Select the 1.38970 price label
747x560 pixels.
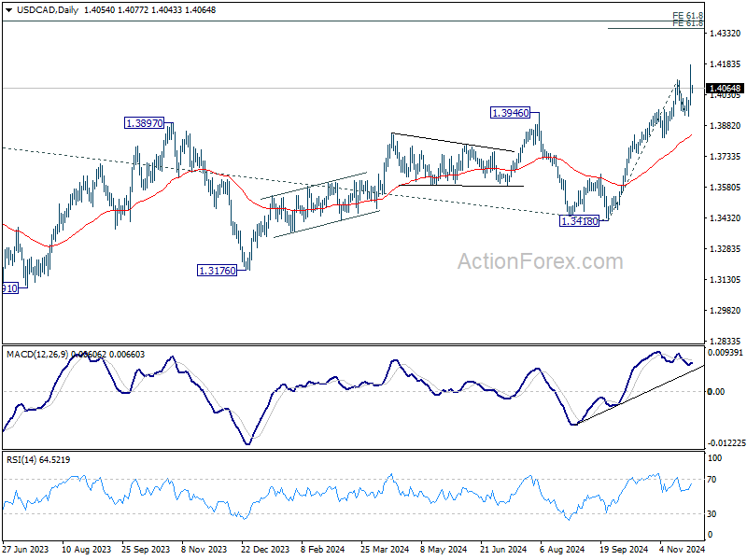[x=145, y=123]
